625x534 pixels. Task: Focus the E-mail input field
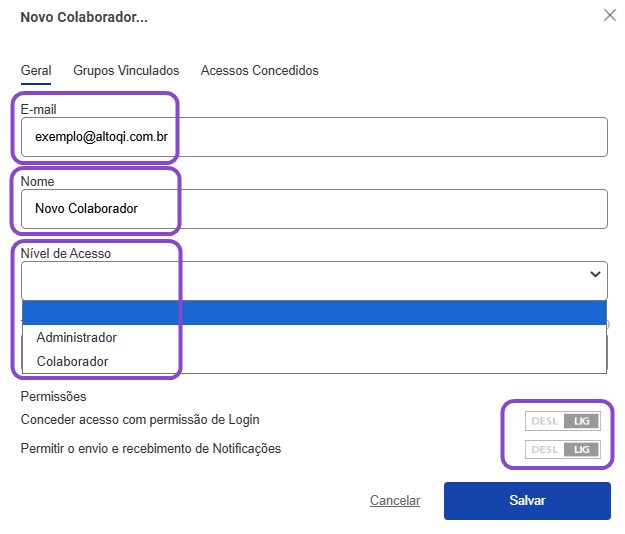click(314, 137)
